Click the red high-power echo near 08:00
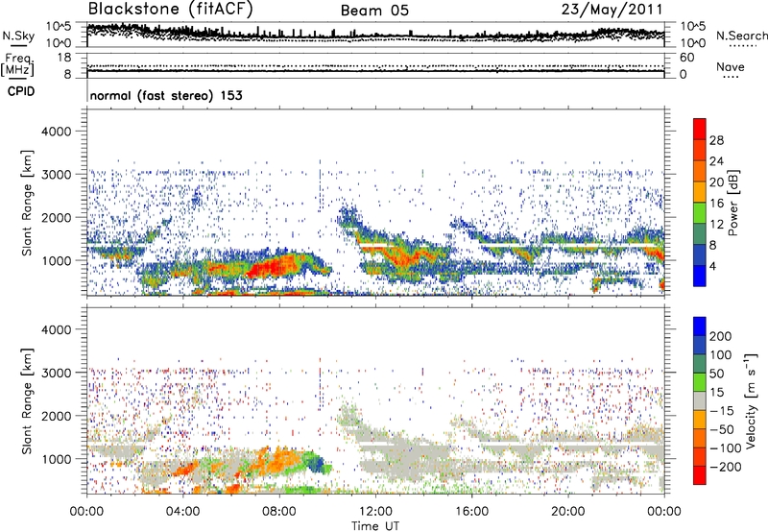 click(x=273, y=267)
